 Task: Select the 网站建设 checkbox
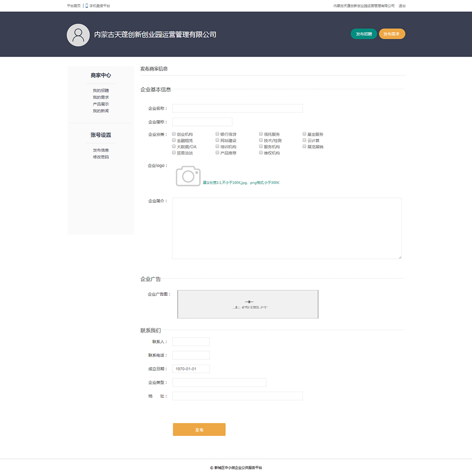(x=217, y=140)
